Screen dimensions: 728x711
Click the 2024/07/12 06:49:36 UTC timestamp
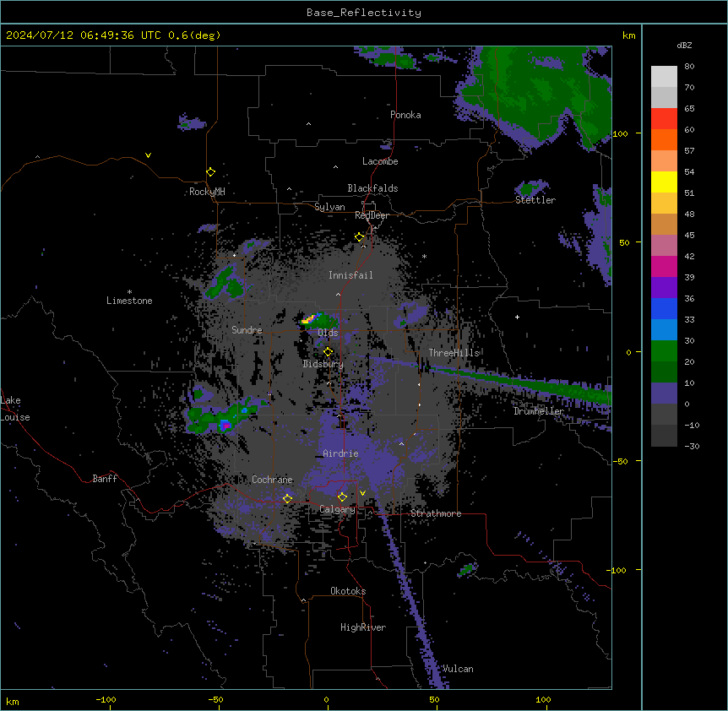tap(84, 35)
